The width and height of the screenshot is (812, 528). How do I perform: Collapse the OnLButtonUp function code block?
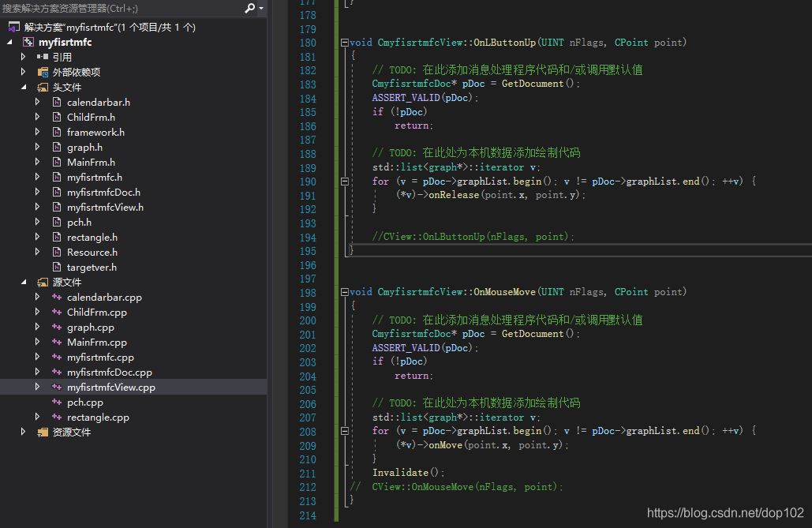tap(344, 43)
